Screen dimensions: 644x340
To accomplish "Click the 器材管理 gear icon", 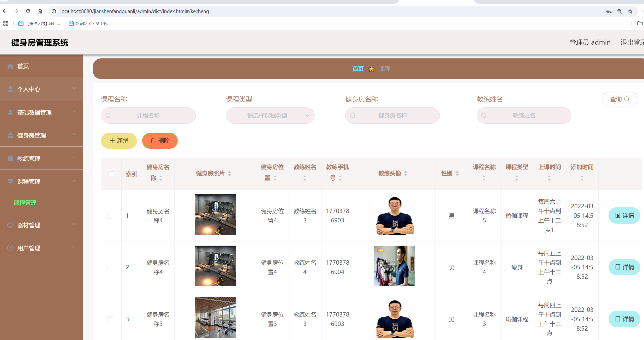I will pos(10,225).
